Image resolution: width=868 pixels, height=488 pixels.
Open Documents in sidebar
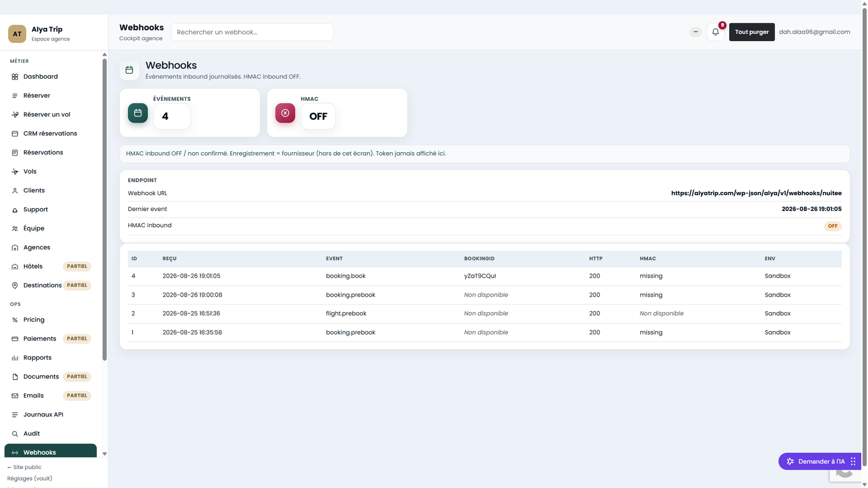click(x=50, y=377)
